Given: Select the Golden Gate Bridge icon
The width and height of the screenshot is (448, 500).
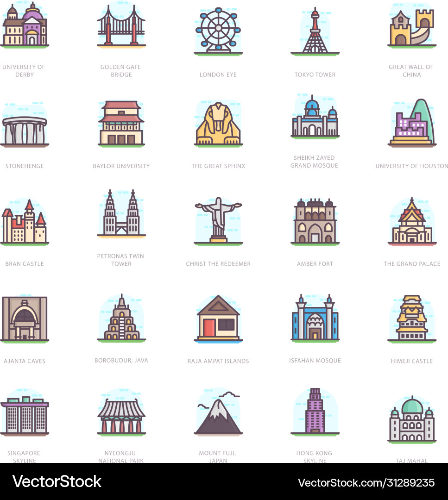Looking at the screenshot, I should (x=121, y=28).
